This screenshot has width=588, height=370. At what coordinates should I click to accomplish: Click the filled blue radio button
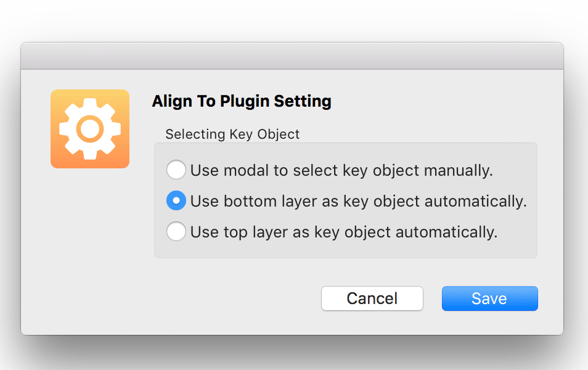[x=176, y=200]
